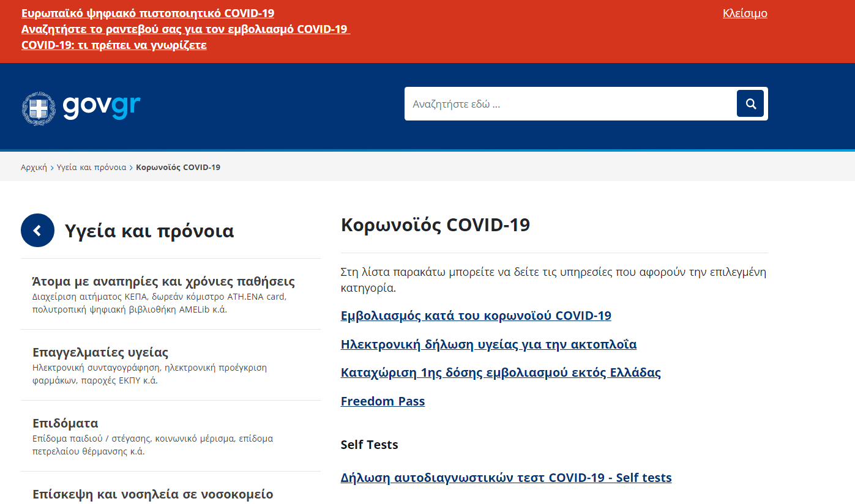Open the Ευρωπαϊκό ψηφιακό πιστοποιητικό COVID-19 banner link

coord(147,12)
